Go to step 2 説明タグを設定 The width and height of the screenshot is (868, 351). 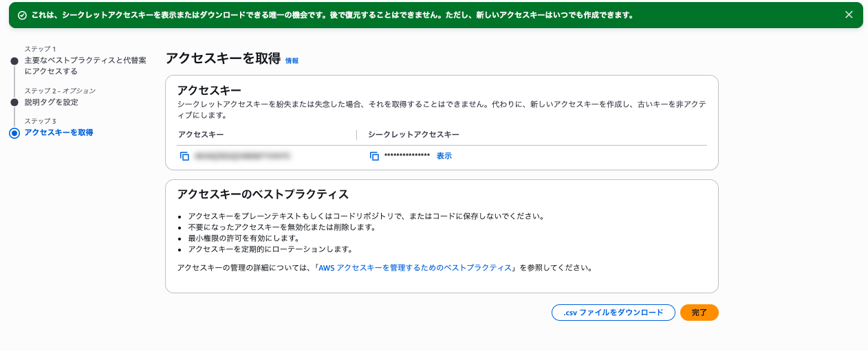[x=52, y=102]
